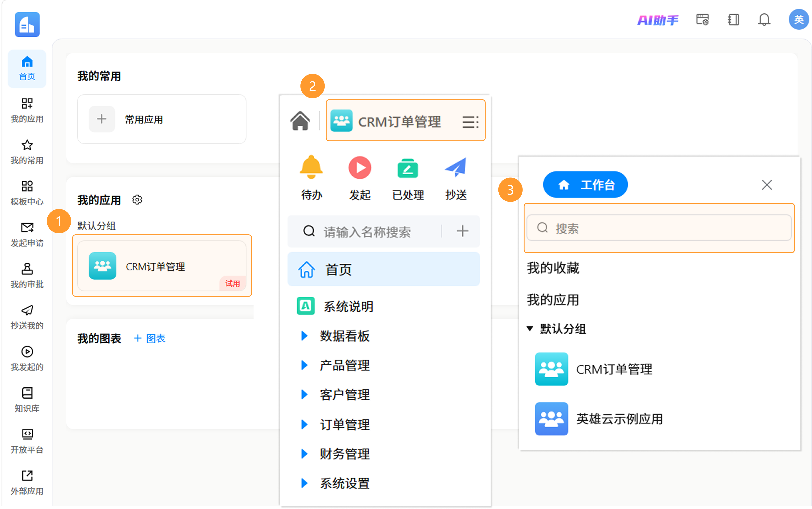Screen dimensions: 812x509
Task: Open 开放平台 in the sidebar
Action: (x=27, y=441)
